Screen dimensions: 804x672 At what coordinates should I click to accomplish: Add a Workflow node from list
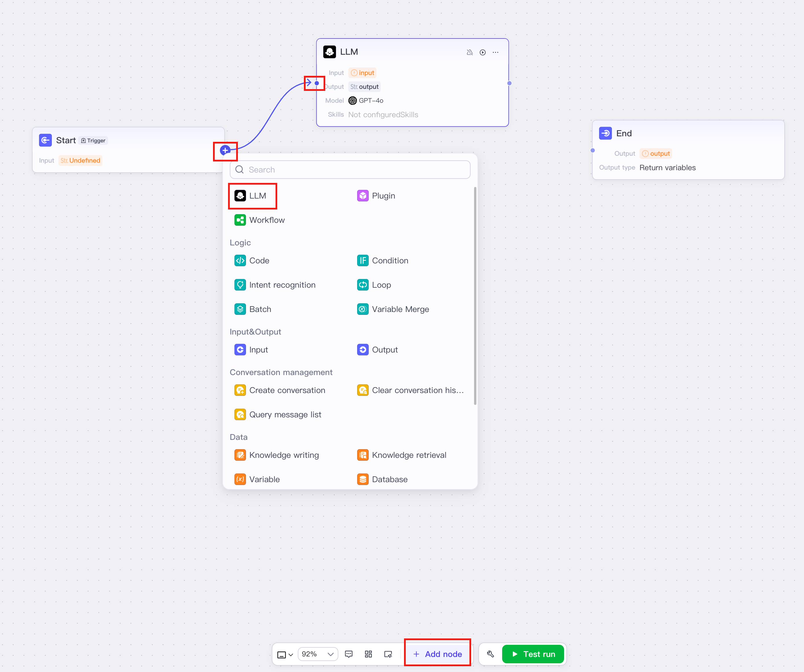(260, 220)
